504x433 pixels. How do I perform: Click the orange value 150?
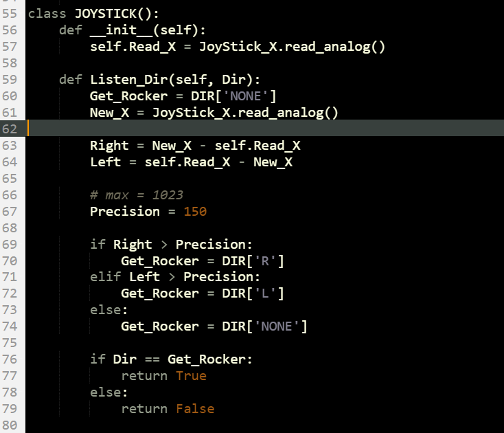click(195, 211)
